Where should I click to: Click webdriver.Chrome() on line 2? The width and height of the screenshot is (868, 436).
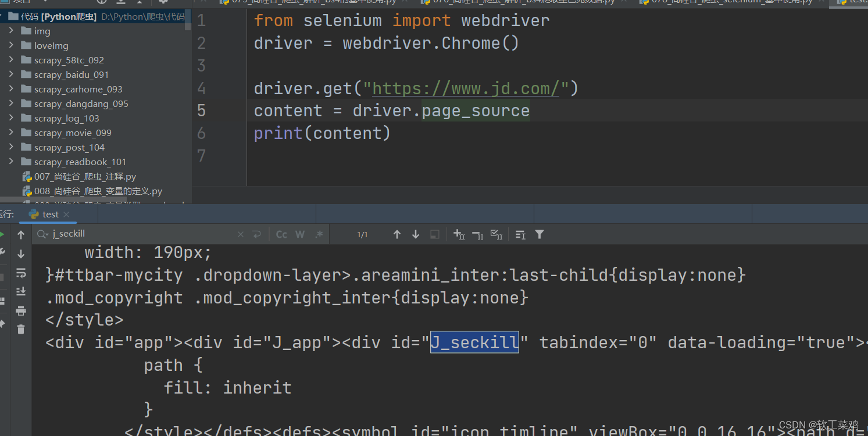430,43
